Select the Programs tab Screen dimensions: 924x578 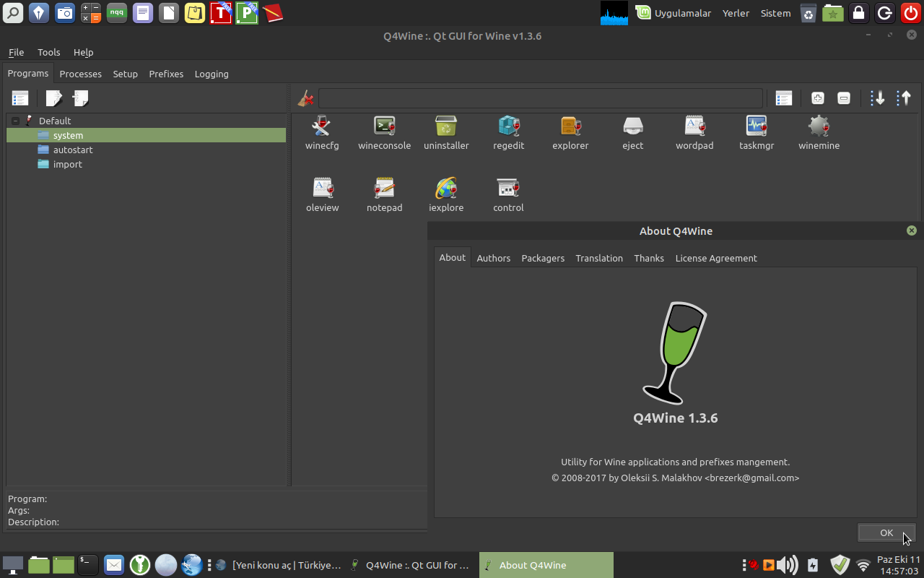click(28, 73)
